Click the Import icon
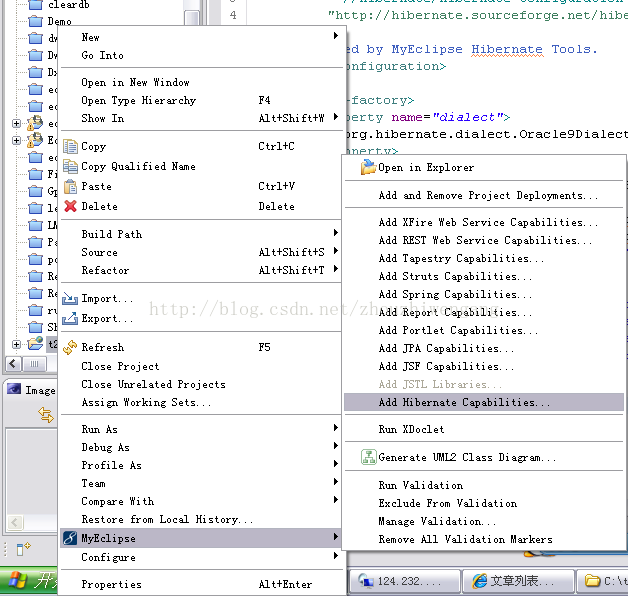Viewport: 628px width, 596px height. [70, 298]
